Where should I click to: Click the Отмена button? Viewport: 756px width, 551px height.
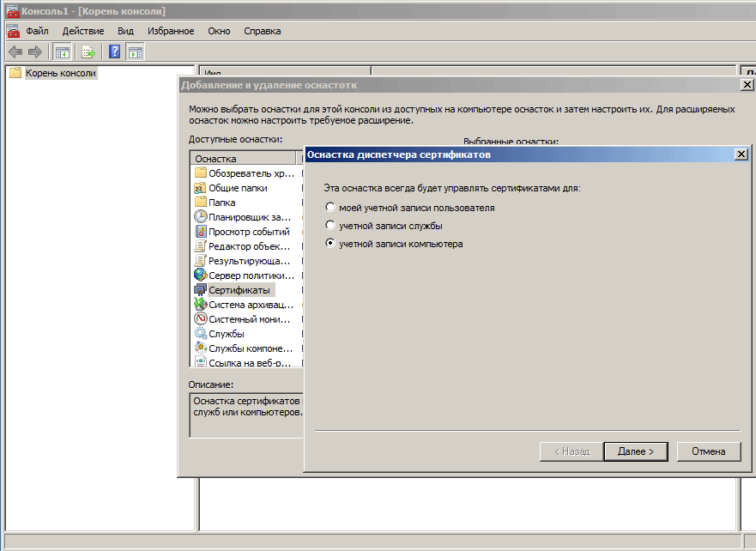point(709,451)
